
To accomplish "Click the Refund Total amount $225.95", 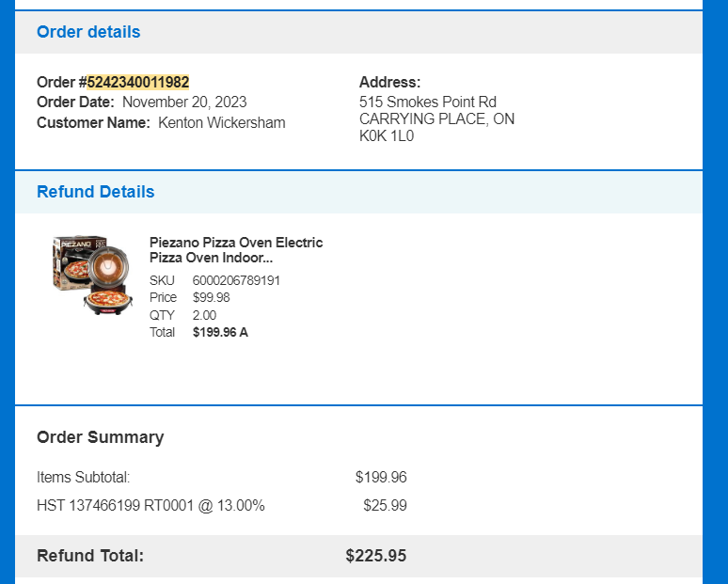I will (x=375, y=556).
